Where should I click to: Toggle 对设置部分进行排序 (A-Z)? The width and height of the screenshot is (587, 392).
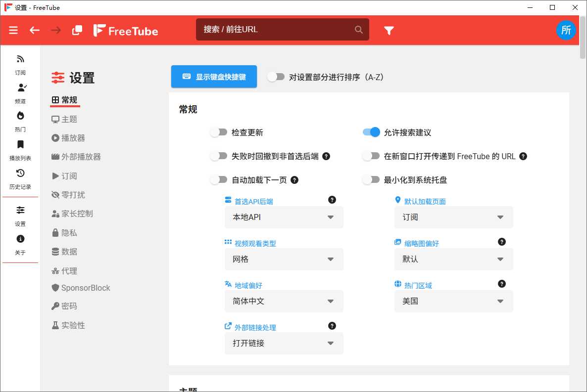pyautogui.click(x=276, y=77)
